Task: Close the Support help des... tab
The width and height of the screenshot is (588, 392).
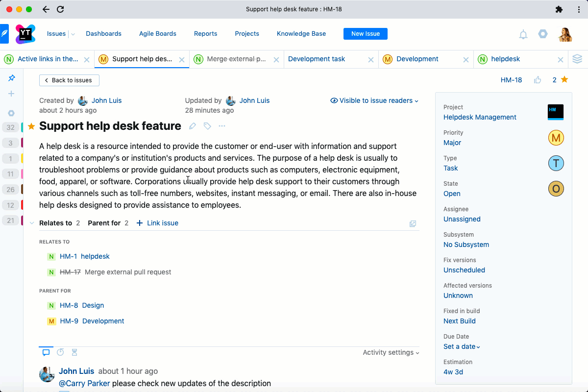Action: 182,60
